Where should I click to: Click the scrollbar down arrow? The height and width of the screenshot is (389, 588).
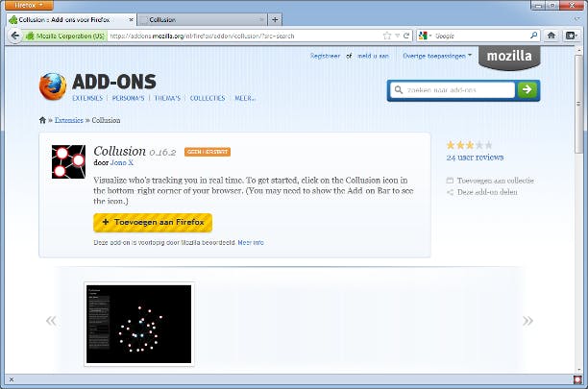(577, 369)
